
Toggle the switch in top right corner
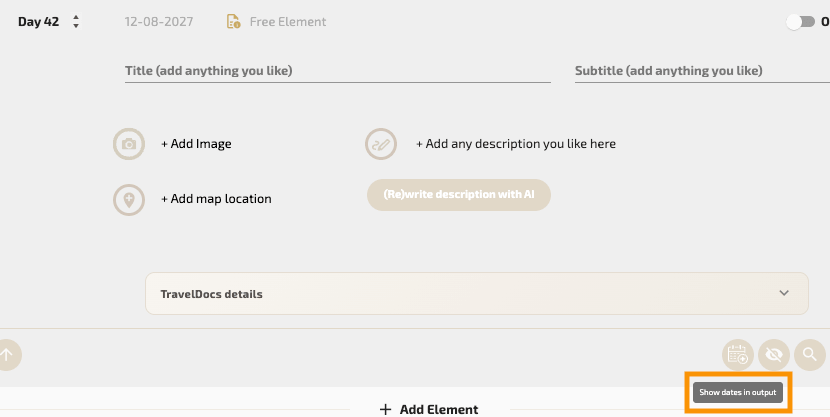click(800, 22)
